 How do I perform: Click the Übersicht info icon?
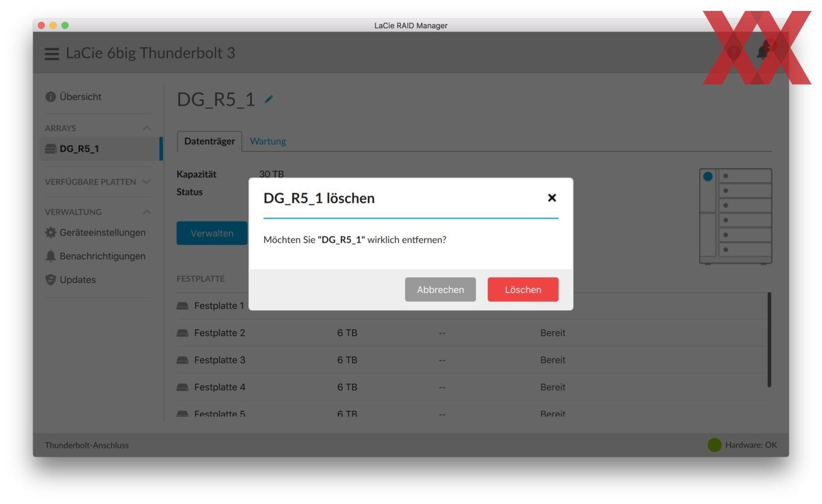pyautogui.click(x=50, y=97)
